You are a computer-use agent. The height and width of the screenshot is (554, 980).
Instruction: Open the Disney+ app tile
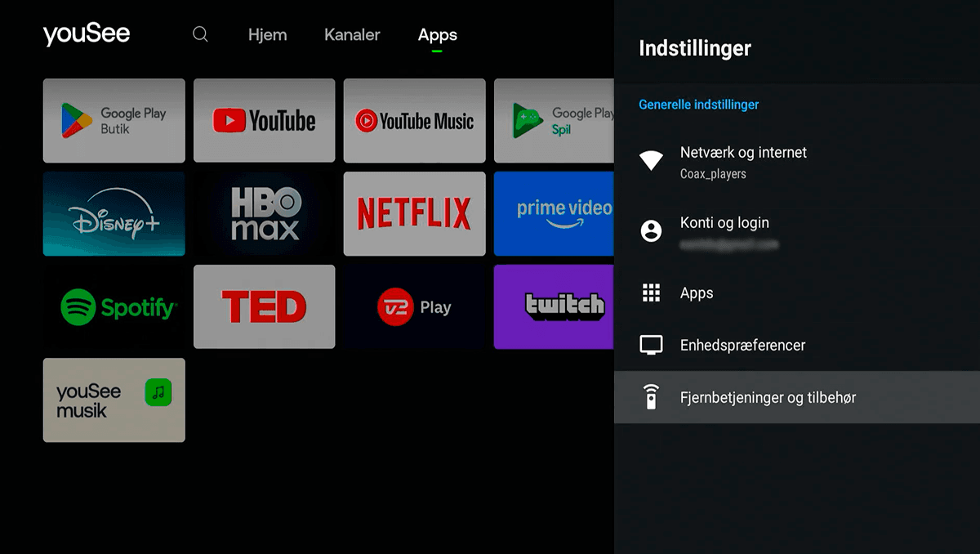point(114,213)
